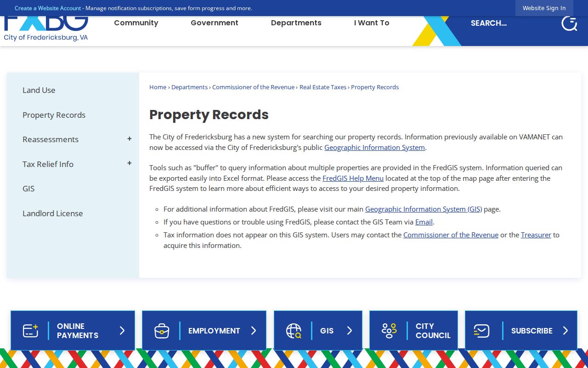
Task: Click the Online Payments quick link label
Action: tap(78, 331)
